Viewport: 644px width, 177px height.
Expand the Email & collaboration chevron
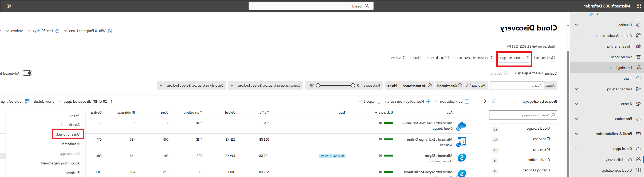point(576,134)
